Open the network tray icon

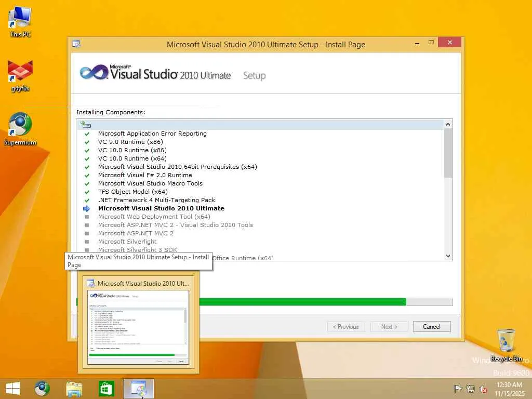pyautogui.click(x=470, y=389)
